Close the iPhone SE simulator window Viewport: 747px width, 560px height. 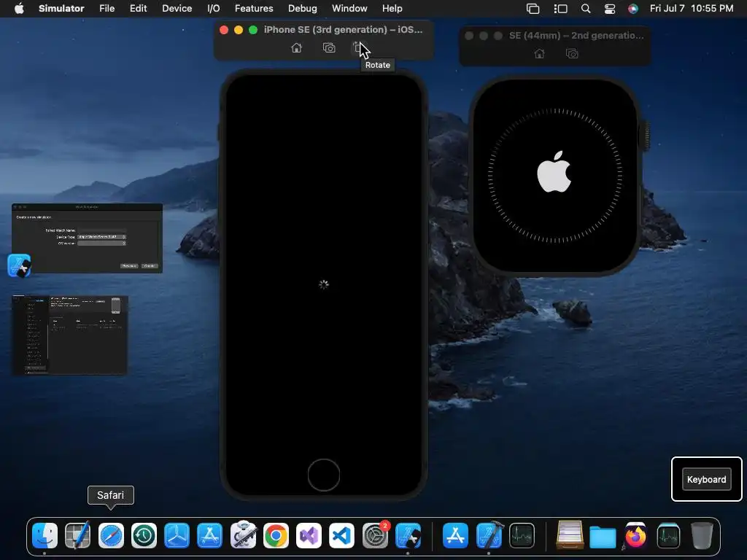point(223,30)
